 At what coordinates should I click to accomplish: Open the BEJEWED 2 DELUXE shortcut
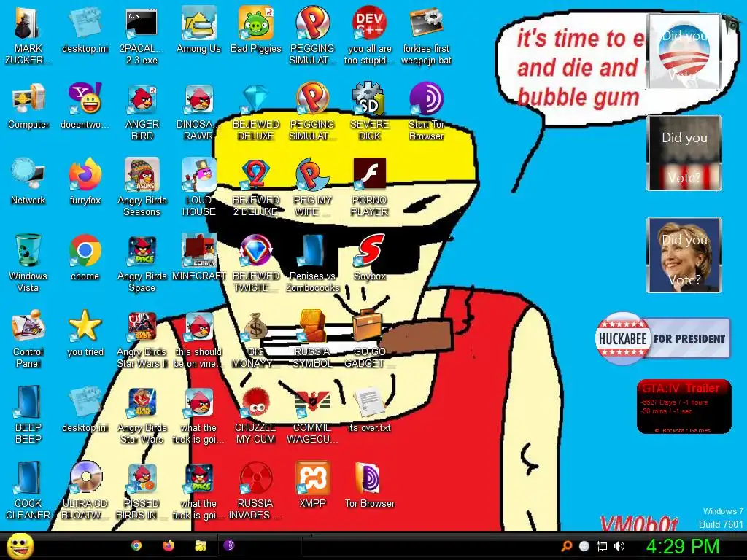256,187
